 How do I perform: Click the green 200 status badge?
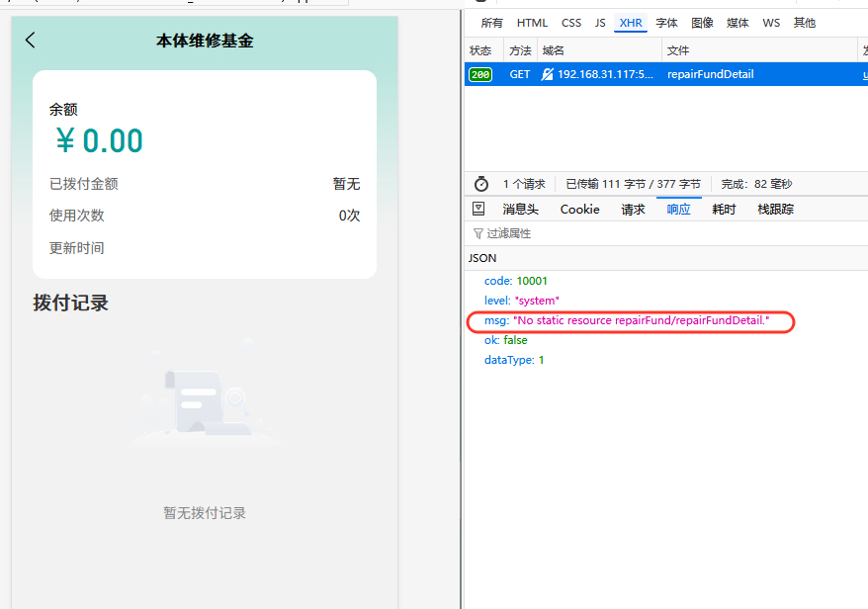[x=480, y=73]
